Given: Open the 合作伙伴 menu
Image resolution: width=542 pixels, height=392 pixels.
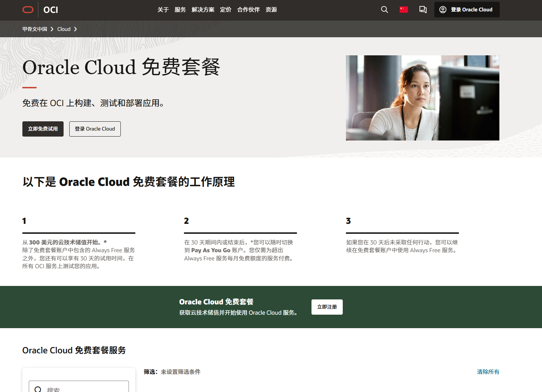Looking at the screenshot, I should 248,10.
